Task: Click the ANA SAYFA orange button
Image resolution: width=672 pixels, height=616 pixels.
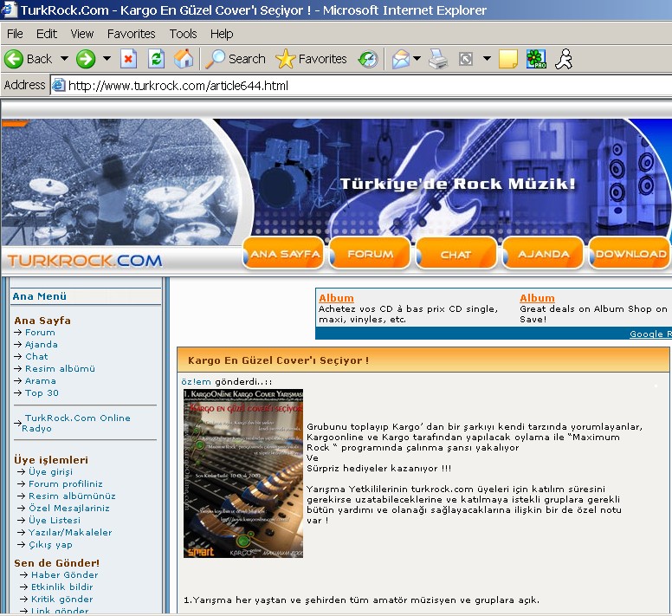Action: coord(283,254)
